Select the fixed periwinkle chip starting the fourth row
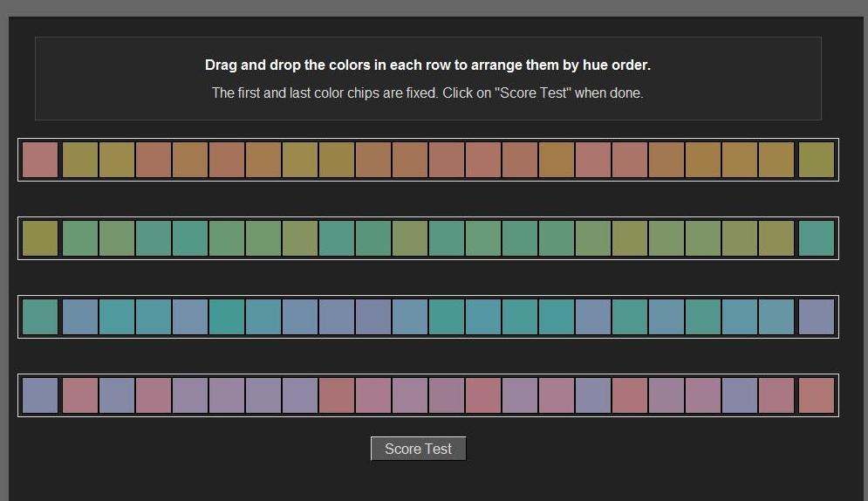 coord(40,395)
